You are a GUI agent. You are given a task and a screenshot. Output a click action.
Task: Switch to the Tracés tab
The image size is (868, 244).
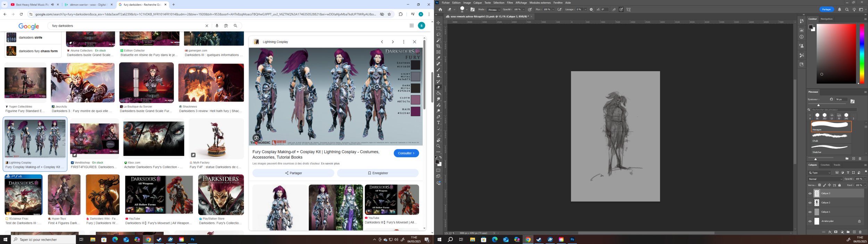837,165
